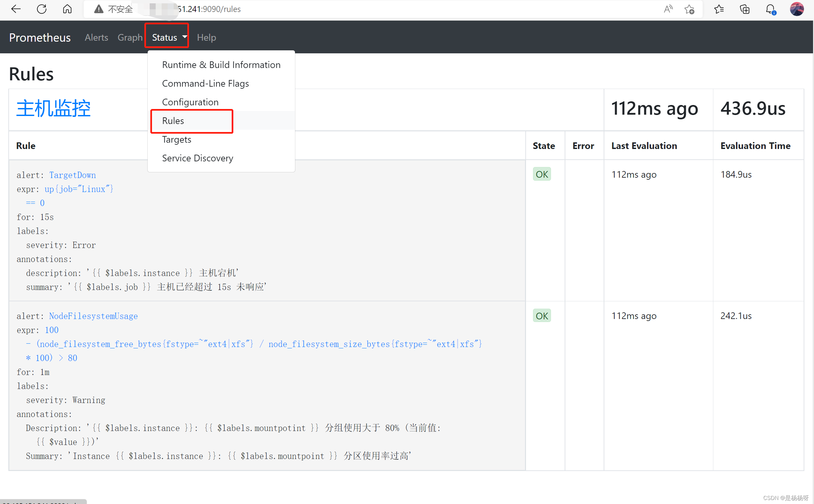Select Runtime & Build Information option
Image resolution: width=814 pixels, height=504 pixels.
coord(221,65)
